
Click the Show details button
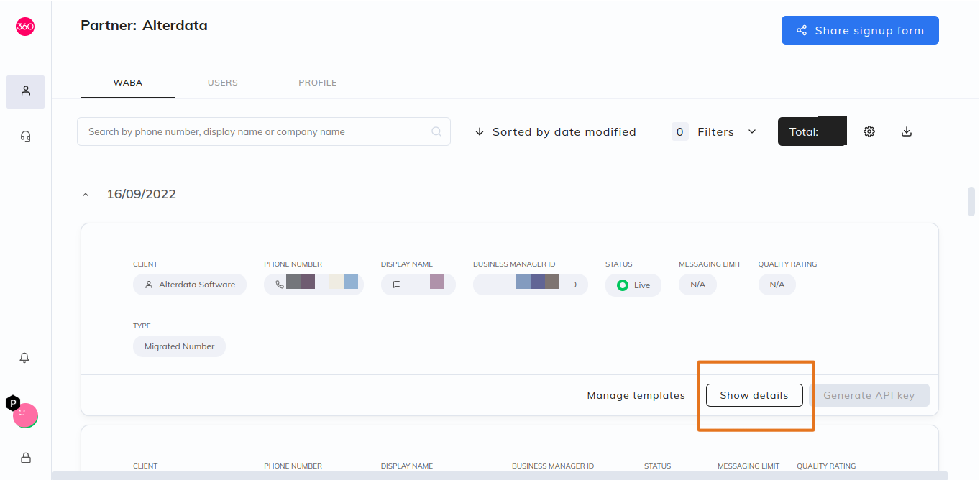[754, 395]
